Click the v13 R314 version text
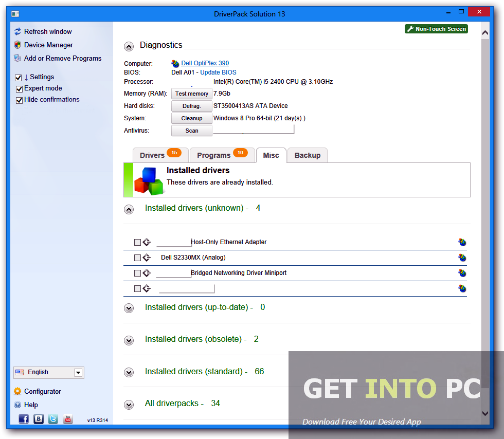This screenshot has width=504, height=439. coord(97,420)
